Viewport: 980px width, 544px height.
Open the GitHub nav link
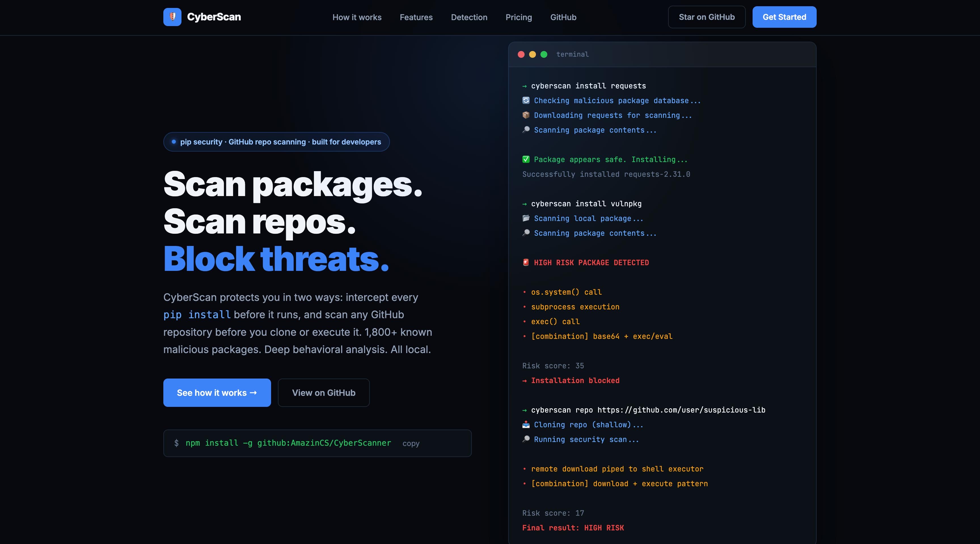[563, 17]
